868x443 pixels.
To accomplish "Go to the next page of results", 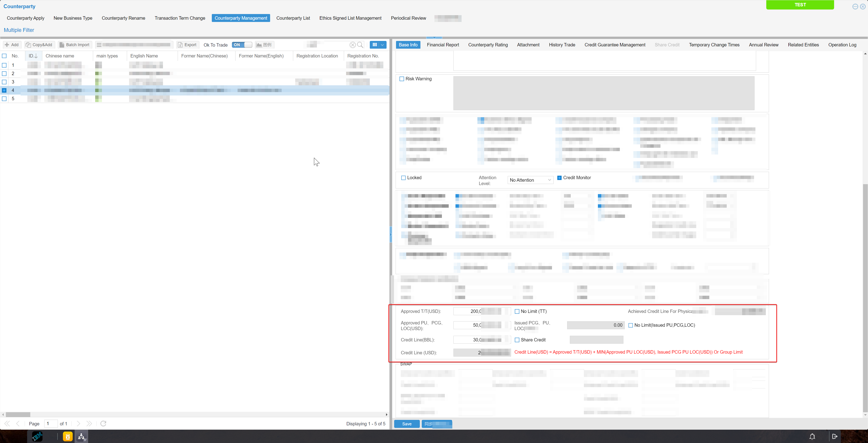I will pos(78,424).
